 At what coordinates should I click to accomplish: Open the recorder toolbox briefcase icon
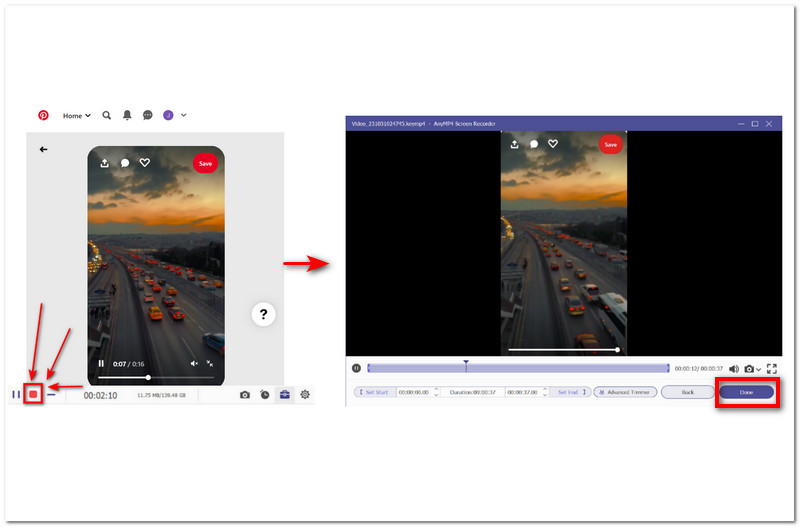(285, 395)
